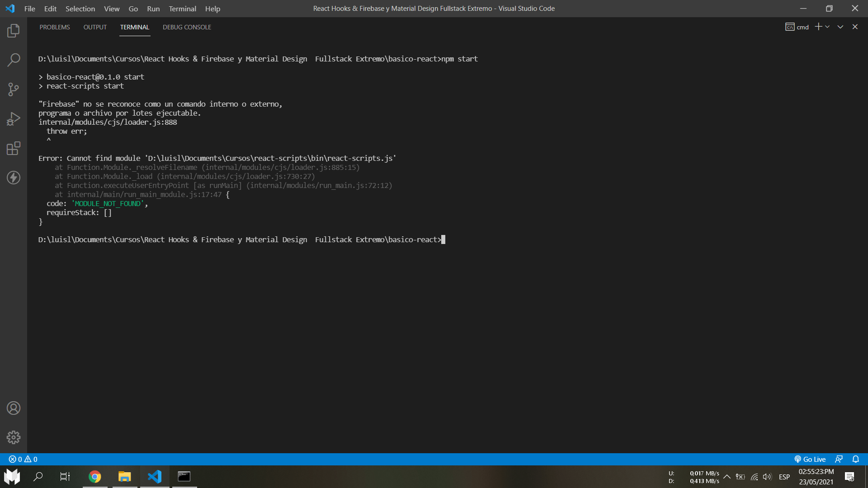868x488 pixels.
Task: Click the react-scripts start line
Action: tap(81, 86)
